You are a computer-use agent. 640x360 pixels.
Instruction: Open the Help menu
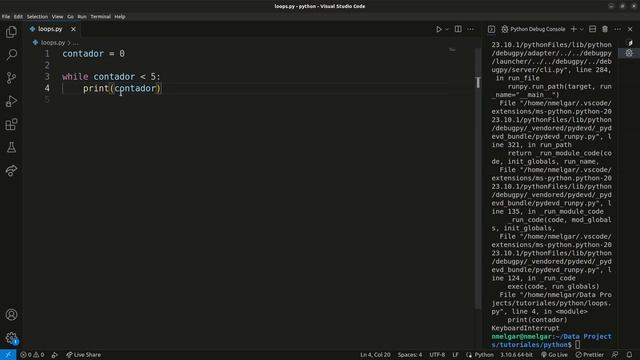point(120,17)
